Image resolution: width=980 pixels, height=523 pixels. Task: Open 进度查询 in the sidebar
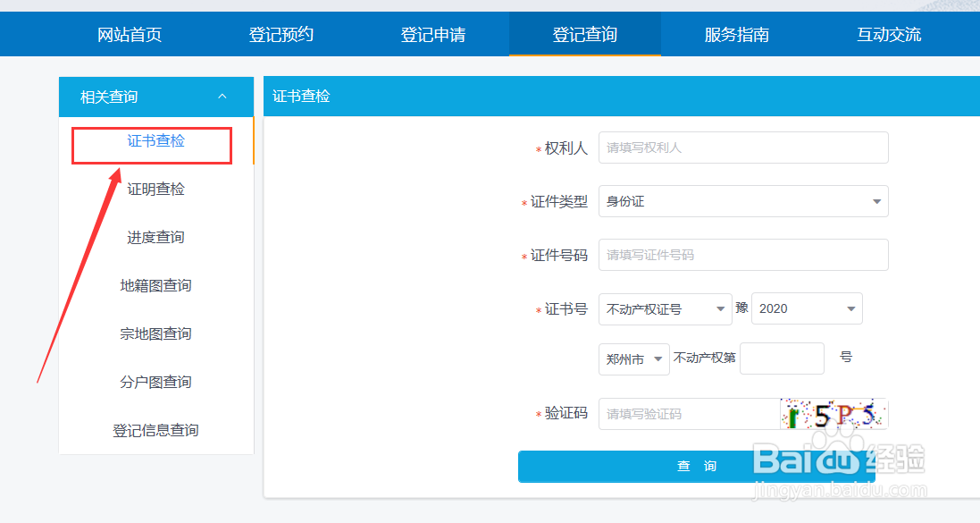(x=155, y=237)
